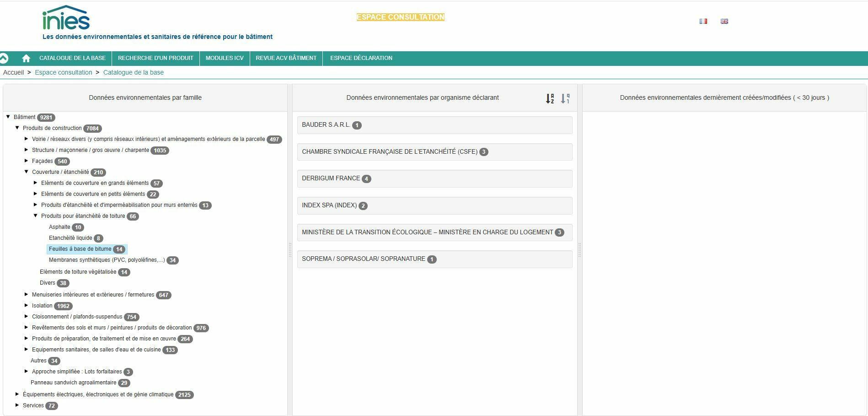868x416 pixels.
Task: Open the BAUDER S.A.R.L. organism row
Action: coord(434,125)
